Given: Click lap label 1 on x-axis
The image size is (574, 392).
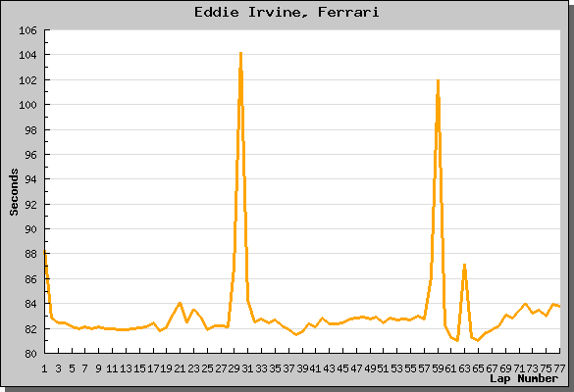Looking at the screenshot, I should tap(44, 368).
